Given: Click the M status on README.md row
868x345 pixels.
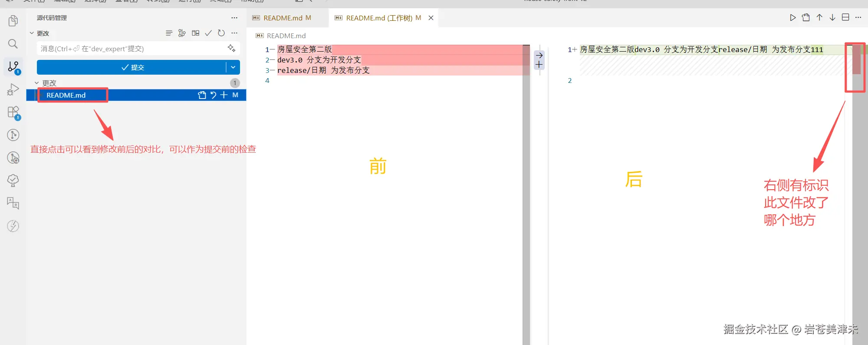Looking at the screenshot, I should point(235,95).
